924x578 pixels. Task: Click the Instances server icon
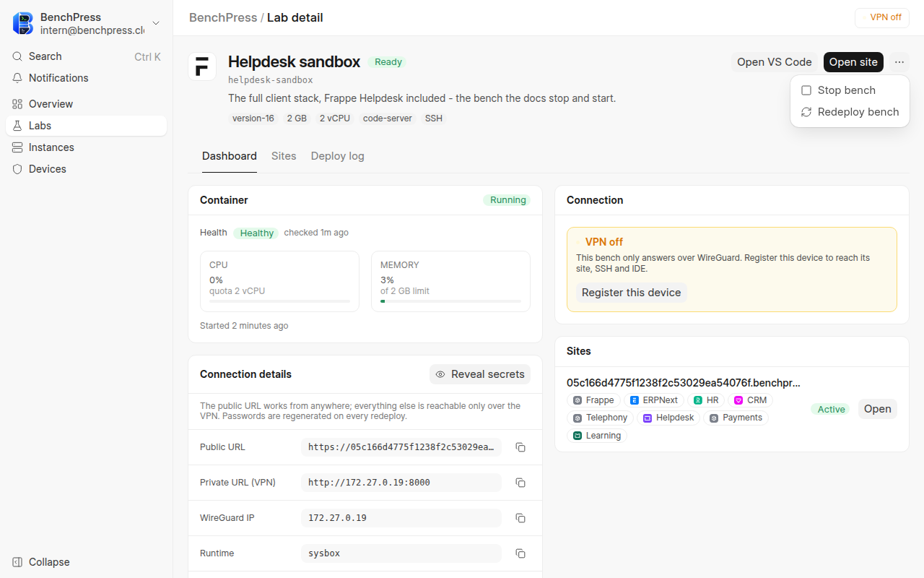pos(17,147)
